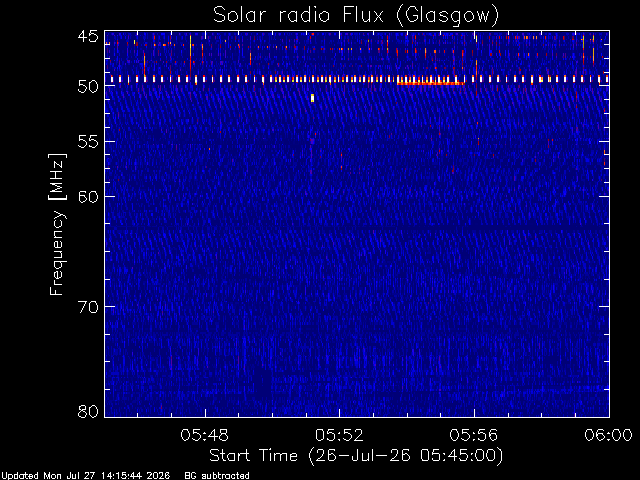Image resolution: width=640 pixels, height=480 pixels.
Task: Click the 06:00 time axis label
Action: (x=609, y=435)
